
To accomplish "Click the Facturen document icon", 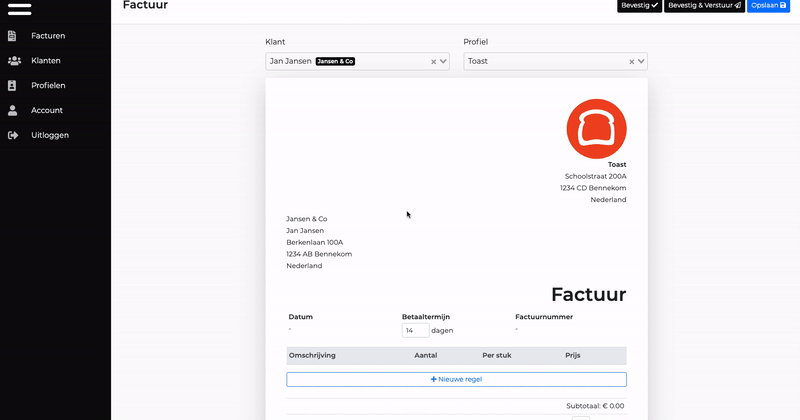I will (x=12, y=36).
